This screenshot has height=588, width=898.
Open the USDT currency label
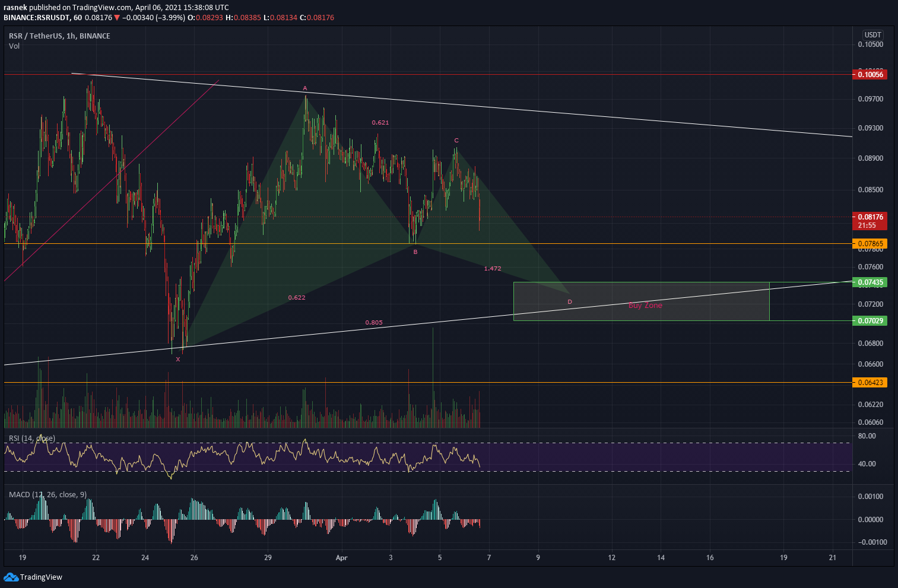872,35
